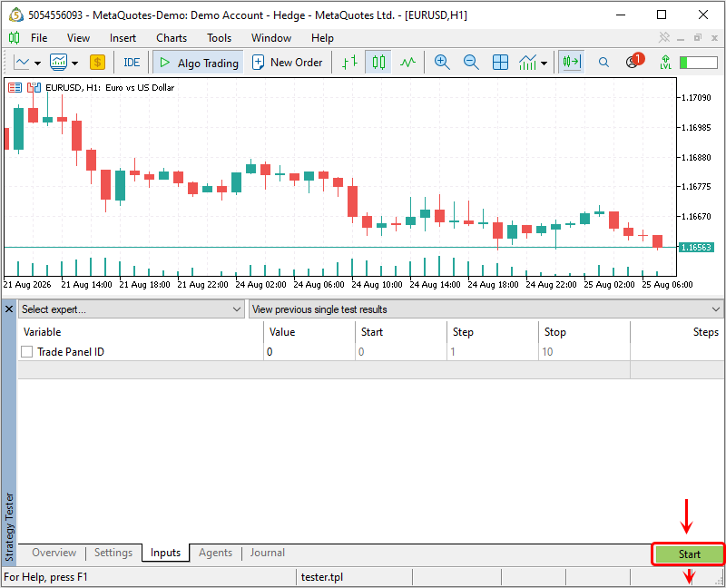The image size is (726, 588).
Task: Switch to the Settings tab
Action: [x=113, y=553]
